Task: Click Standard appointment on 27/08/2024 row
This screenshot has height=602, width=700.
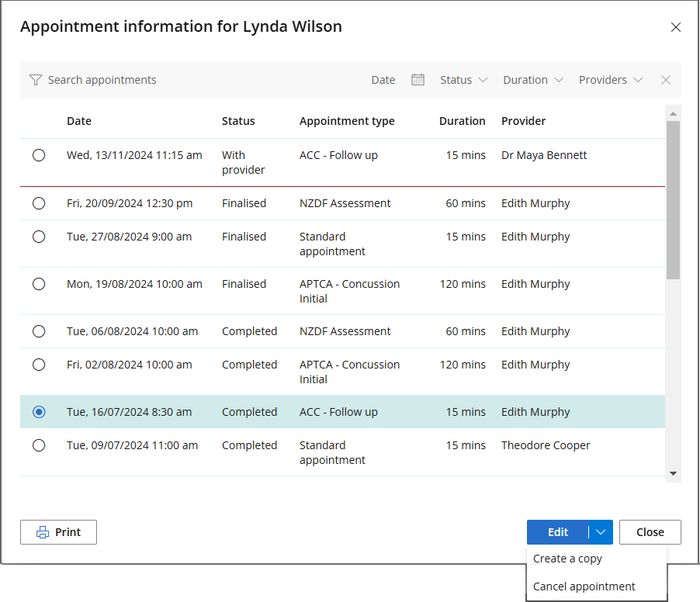Action: pyautogui.click(x=332, y=244)
